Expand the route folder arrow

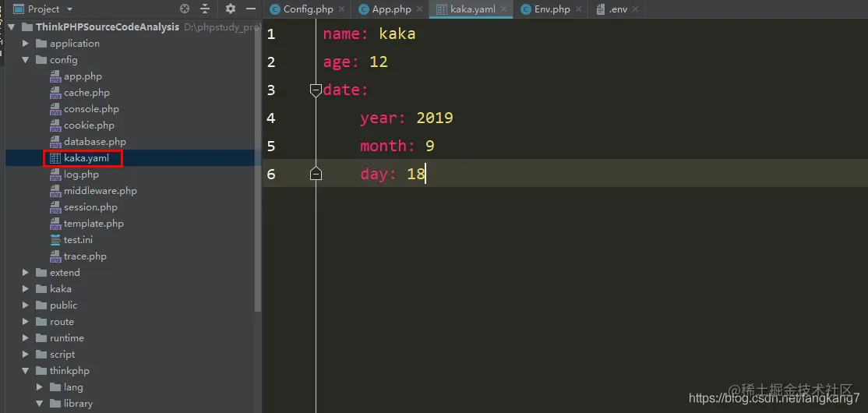coord(26,322)
